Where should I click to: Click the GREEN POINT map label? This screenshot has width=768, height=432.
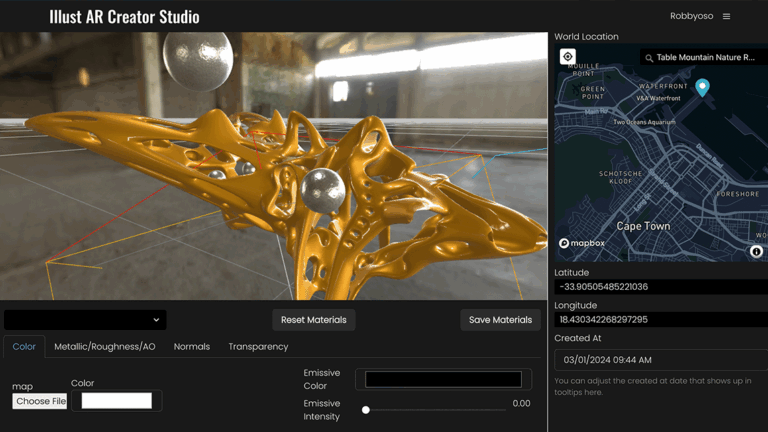pyautogui.click(x=593, y=93)
